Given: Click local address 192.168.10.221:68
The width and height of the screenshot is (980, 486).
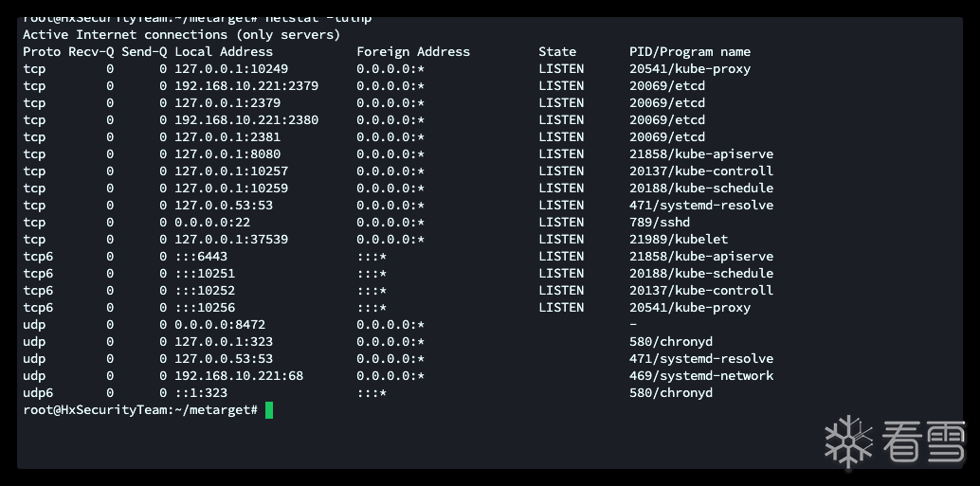Looking at the screenshot, I should click(239, 375).
